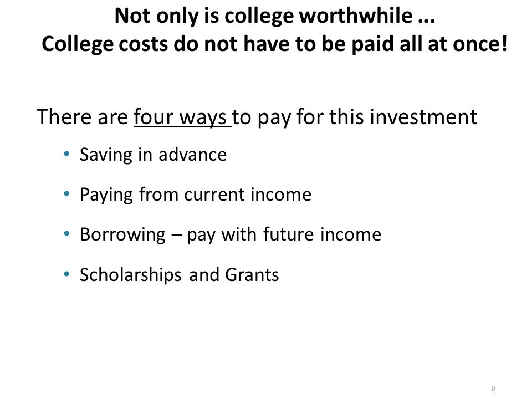532x399 pixels.
Task: Click the slide number 8
Action: click(x=494, y=388)
